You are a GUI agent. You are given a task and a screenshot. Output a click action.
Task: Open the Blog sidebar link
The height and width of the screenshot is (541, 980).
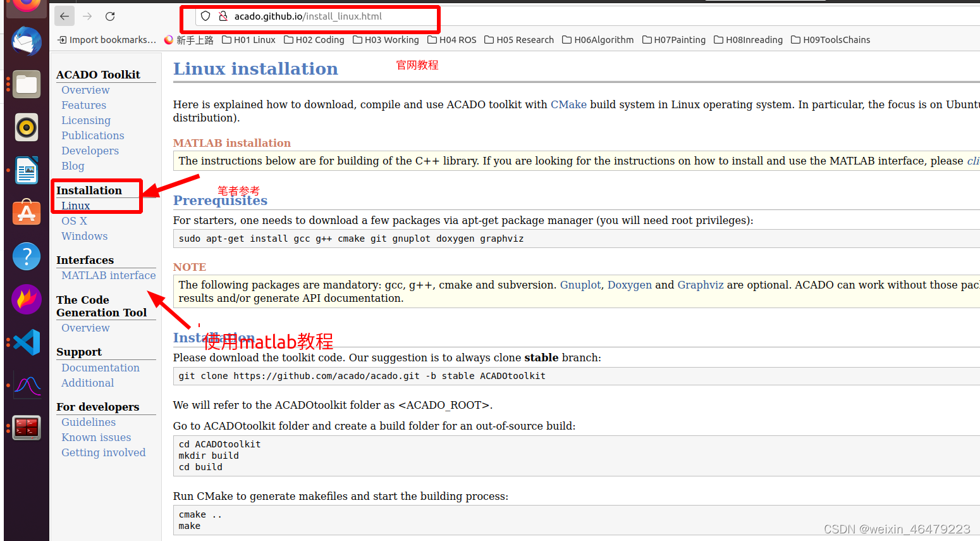73,166
